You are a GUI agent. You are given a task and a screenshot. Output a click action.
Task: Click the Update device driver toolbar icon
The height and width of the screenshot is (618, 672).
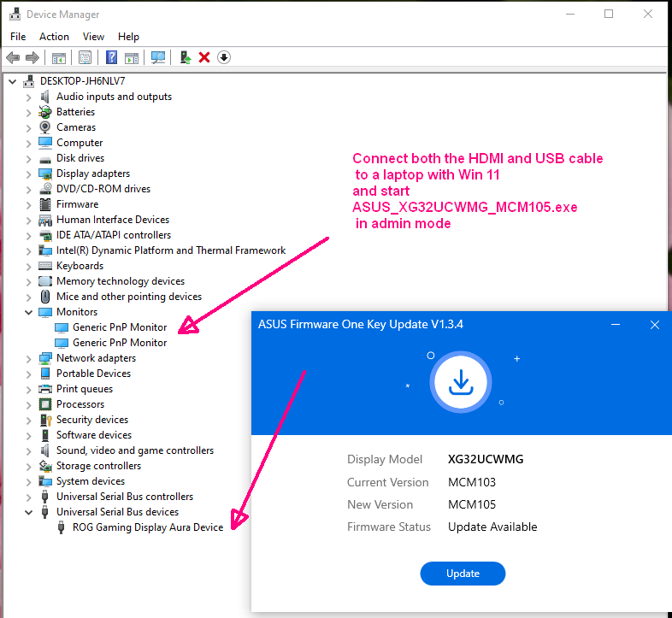point(186,57)
